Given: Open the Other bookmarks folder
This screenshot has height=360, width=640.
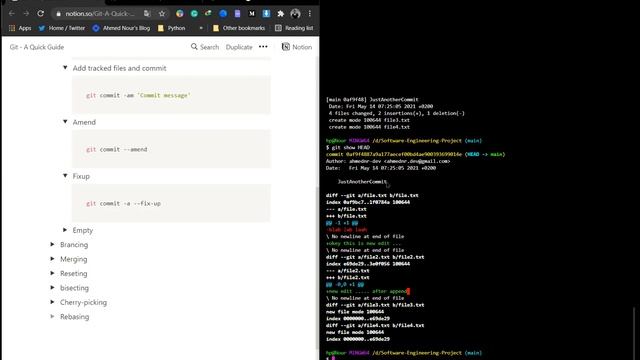Looking at the screenshot, I should pyautogui.click(x=239, y=28).
